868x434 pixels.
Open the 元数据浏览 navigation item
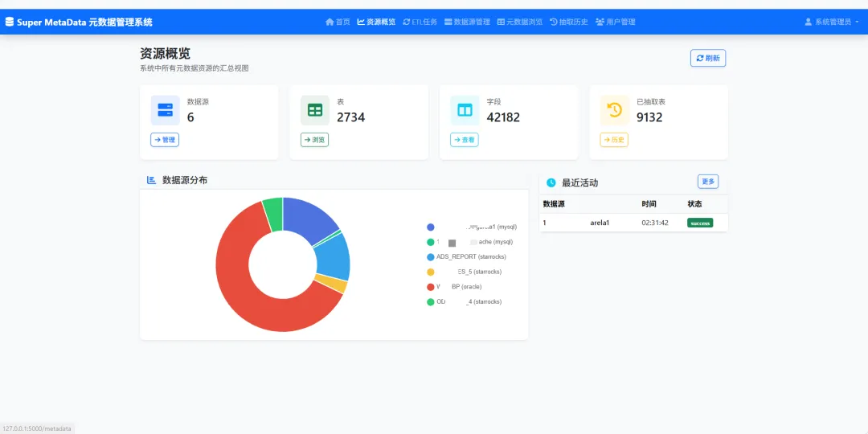click(x=520, y=23)
